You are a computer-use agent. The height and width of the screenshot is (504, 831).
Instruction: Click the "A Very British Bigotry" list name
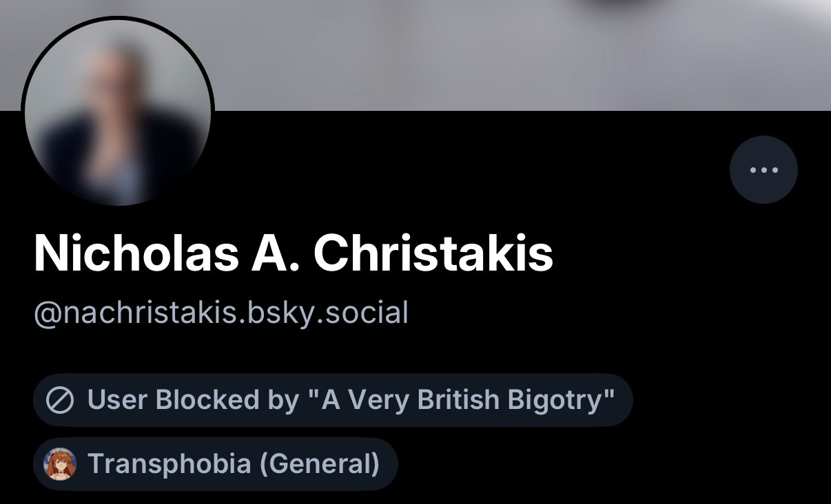[x=467, y=400]
